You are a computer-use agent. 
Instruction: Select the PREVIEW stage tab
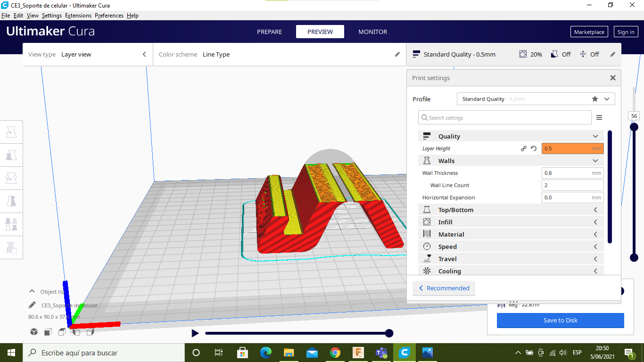(320, 32)
